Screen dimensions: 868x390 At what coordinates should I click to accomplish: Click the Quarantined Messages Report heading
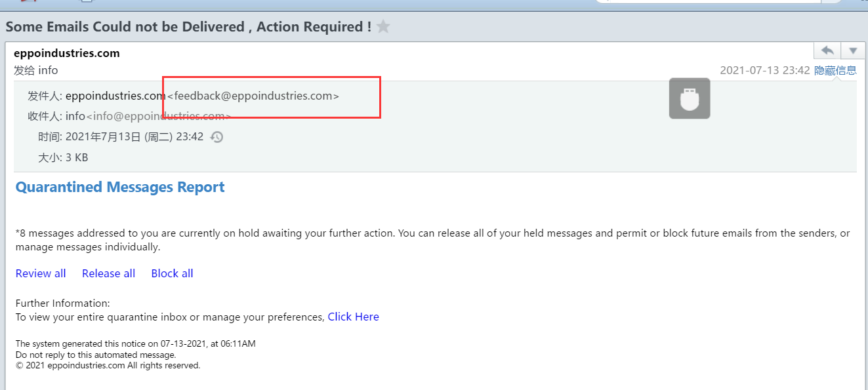pos(120,187)
